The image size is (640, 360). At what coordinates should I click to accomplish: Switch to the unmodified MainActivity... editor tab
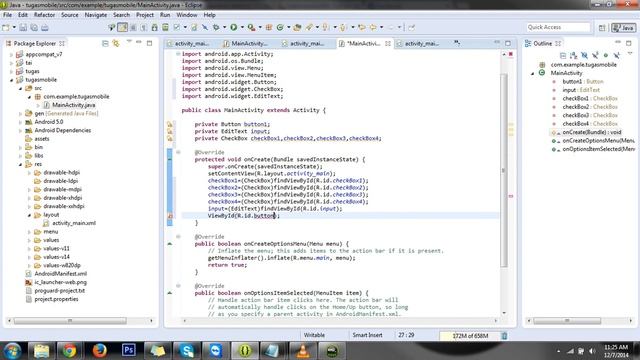pos(246,43)
